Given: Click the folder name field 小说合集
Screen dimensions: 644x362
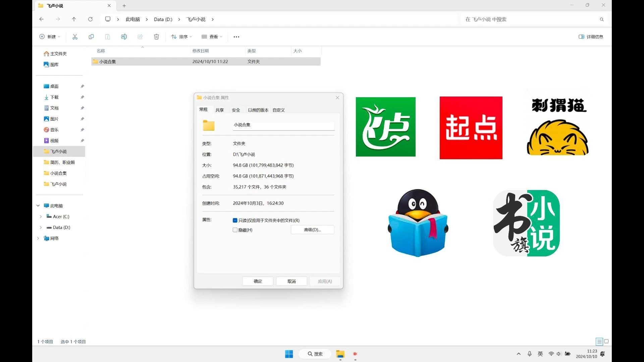Looking at the screenshot, I should click(283, 125).
